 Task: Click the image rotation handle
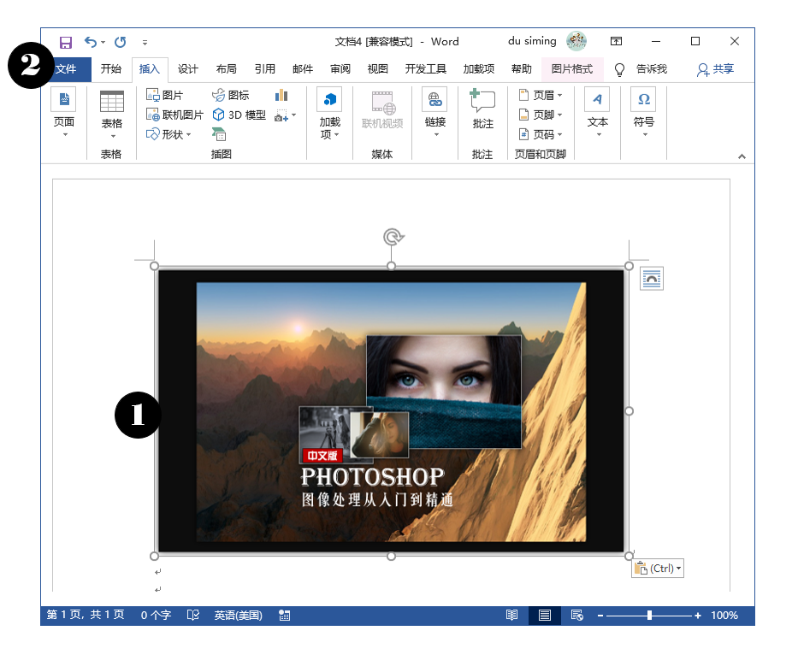pos(393,237)
